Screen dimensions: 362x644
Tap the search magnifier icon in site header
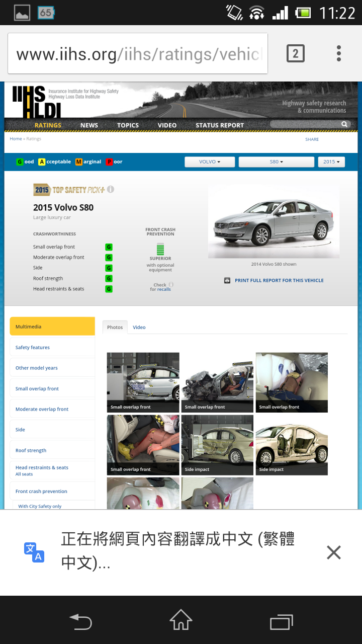(344, 124)
